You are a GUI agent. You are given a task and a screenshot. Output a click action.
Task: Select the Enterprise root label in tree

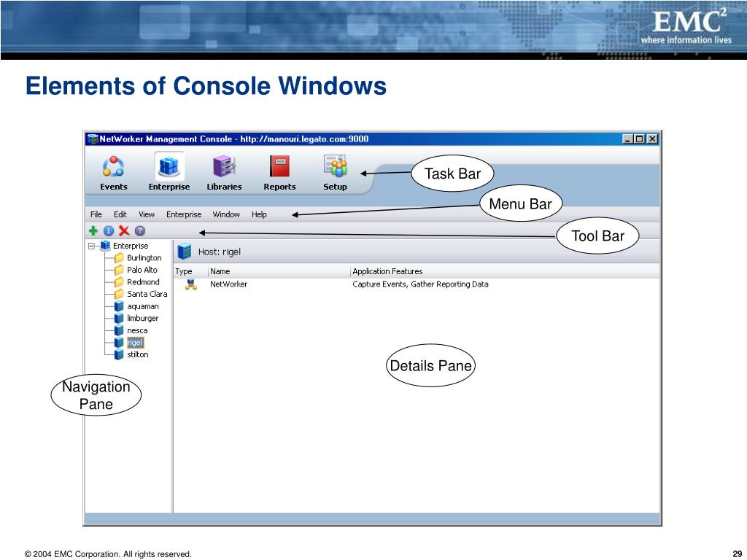[x=131, y=246]
